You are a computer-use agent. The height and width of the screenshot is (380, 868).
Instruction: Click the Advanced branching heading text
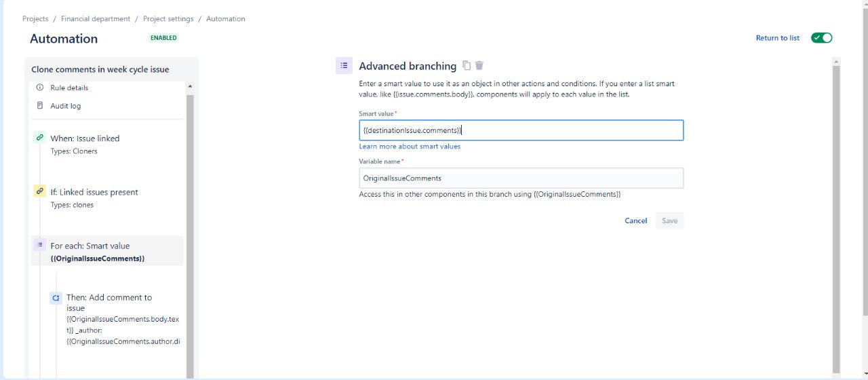click(x=408, y=66)
